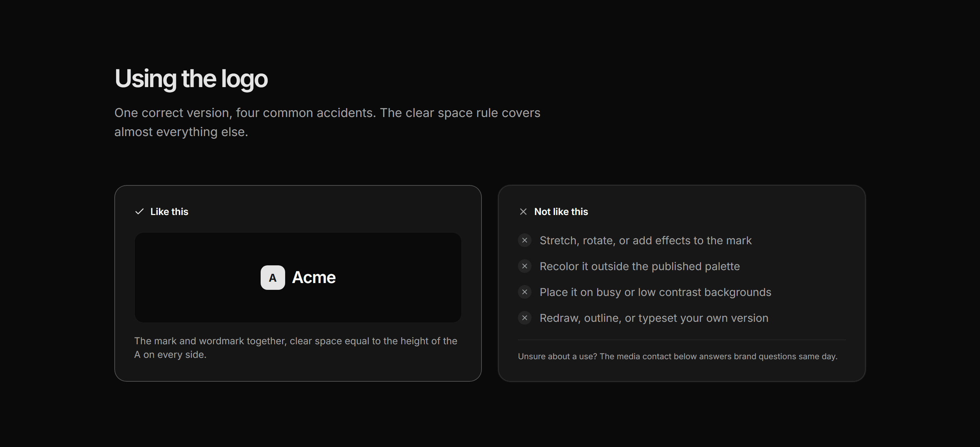
Task: Click the One correct version subtitle paragraph
Action: (x=327, y=122)
